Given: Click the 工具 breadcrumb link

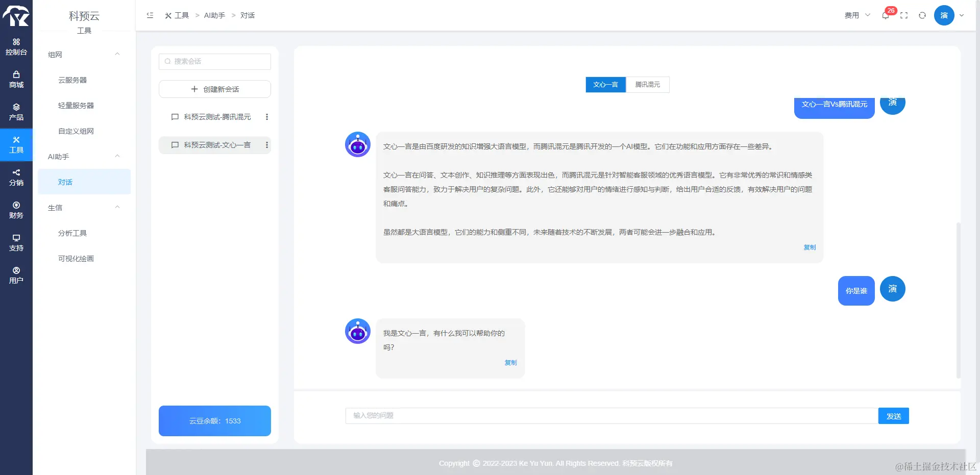Looking at the screenshot, I should pos(177,15).
